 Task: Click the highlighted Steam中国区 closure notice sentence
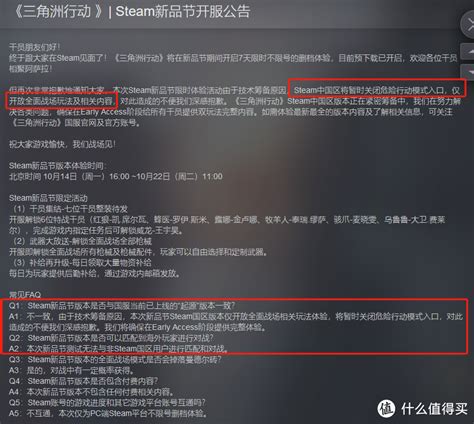click(x=377, y=90)
